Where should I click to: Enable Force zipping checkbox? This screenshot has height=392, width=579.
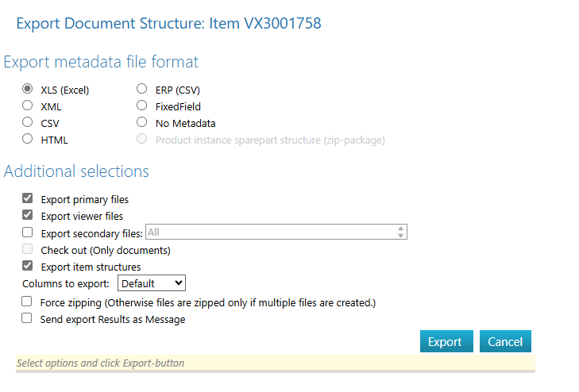click(27, 302)
